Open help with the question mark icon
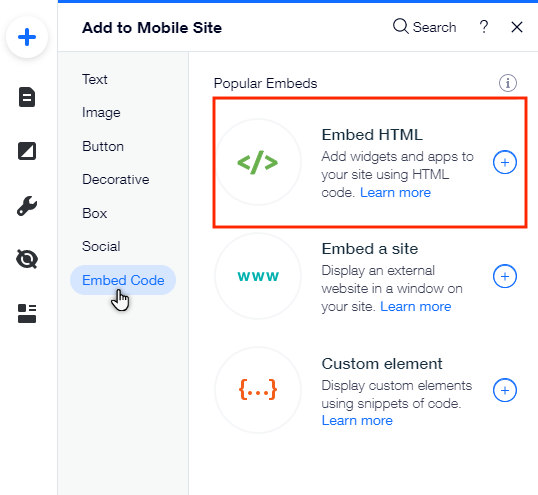538x495 pixels. pos(484,27)
